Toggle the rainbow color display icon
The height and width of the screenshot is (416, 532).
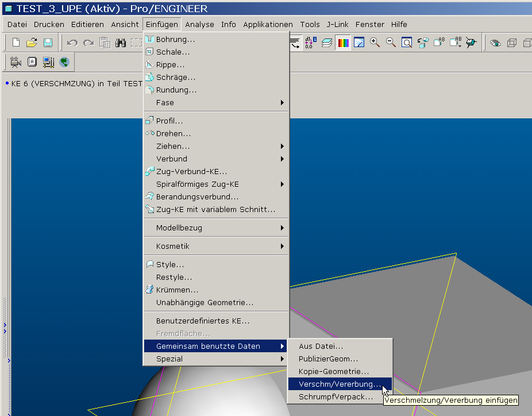(343, 43)
